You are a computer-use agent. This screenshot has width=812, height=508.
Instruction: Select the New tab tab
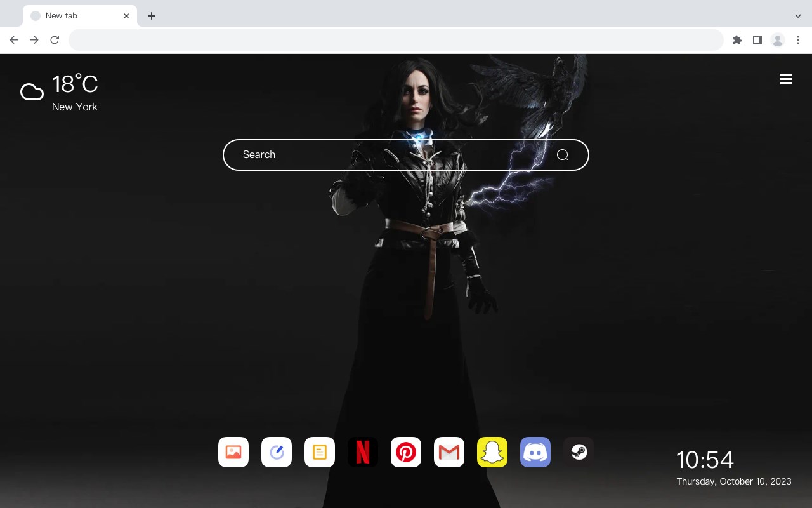80,16
